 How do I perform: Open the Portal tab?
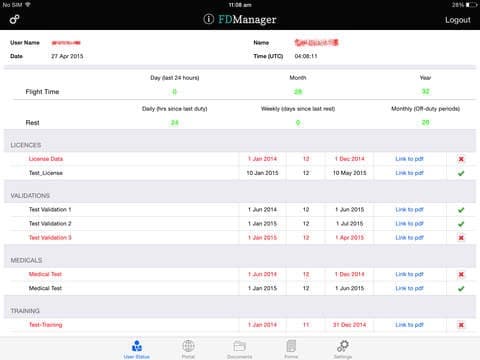pos(188,349)
